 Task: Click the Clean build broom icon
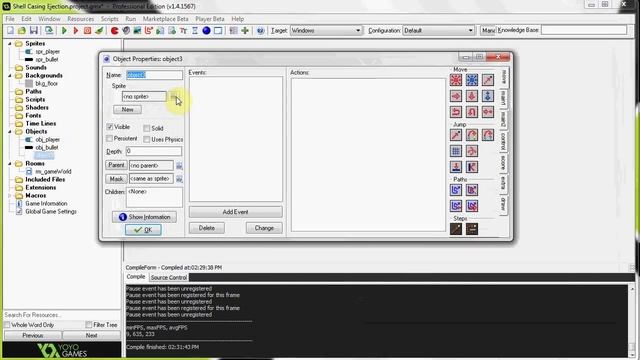click(x=99, y=31)
